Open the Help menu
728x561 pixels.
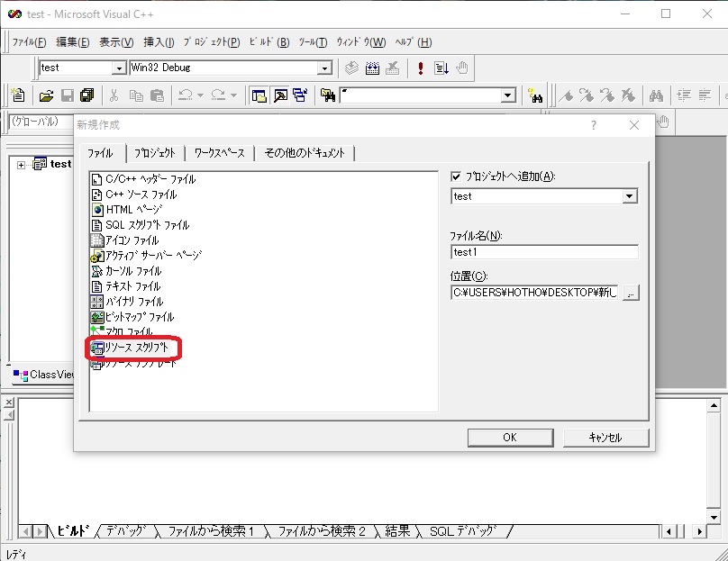pos(414,42)
